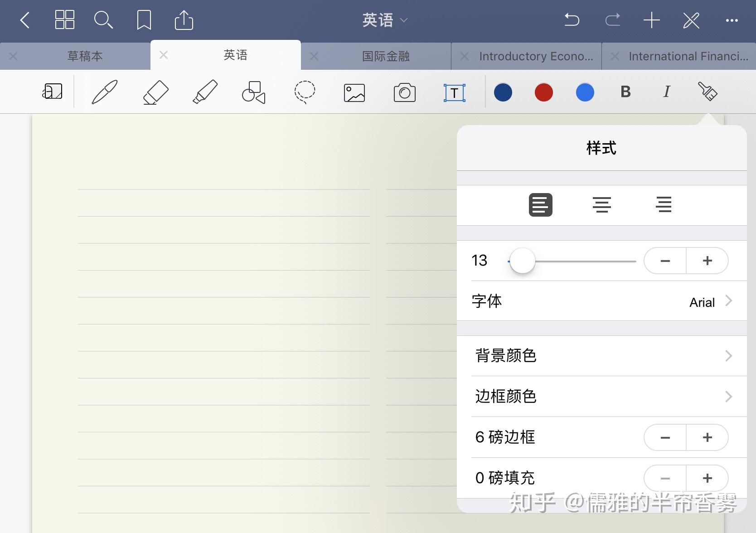This screenshot has height=533, width=756.
Task: Open the Shapes tool
Action: (x=253, y=92)
